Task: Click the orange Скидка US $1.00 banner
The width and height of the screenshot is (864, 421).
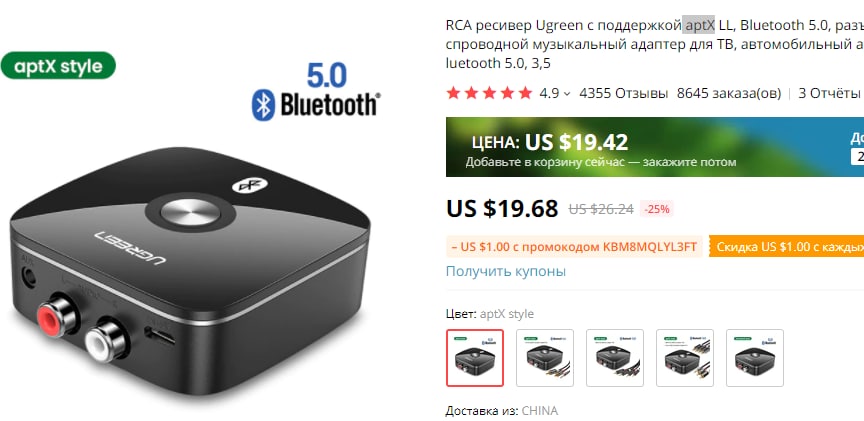Action: [786, 246]
